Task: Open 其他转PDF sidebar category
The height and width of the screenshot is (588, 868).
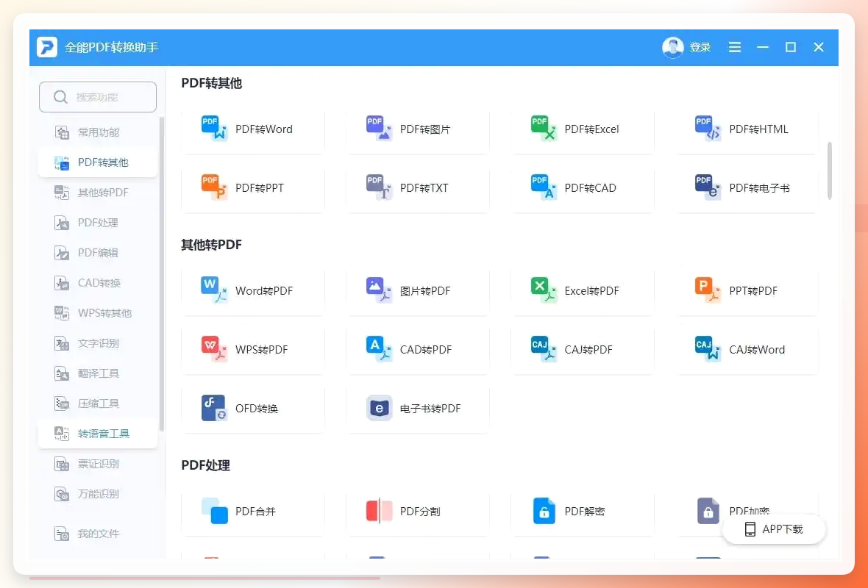Action: (x=98, y=193)
